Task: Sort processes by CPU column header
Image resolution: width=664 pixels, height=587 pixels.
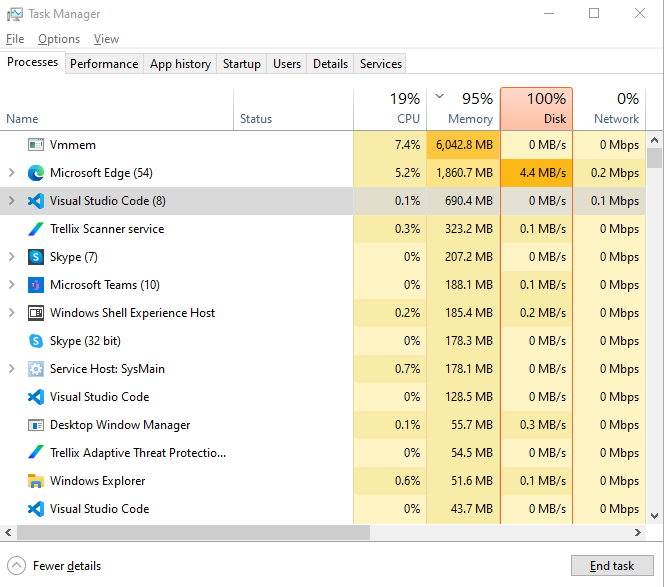Action: pyautogui.click(x=390, y=108)
